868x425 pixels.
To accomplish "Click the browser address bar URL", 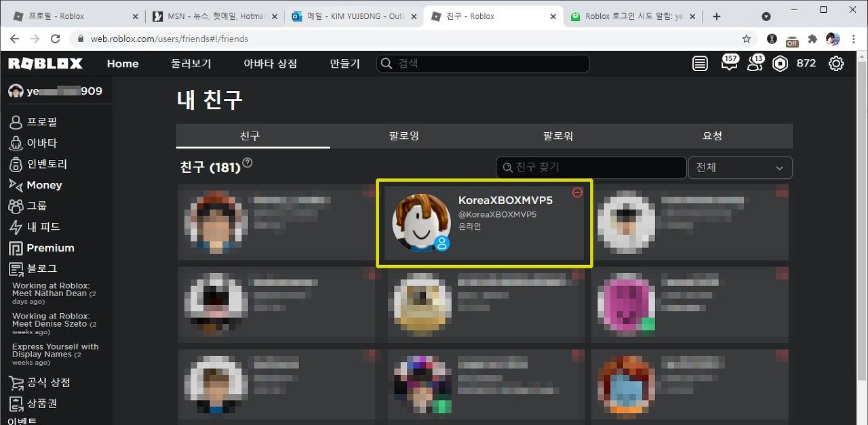I will [x=170, y=39].
